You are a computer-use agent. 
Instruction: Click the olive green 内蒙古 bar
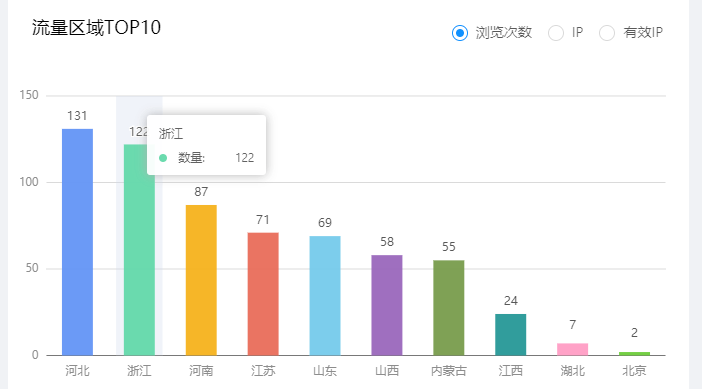point(449,308)
